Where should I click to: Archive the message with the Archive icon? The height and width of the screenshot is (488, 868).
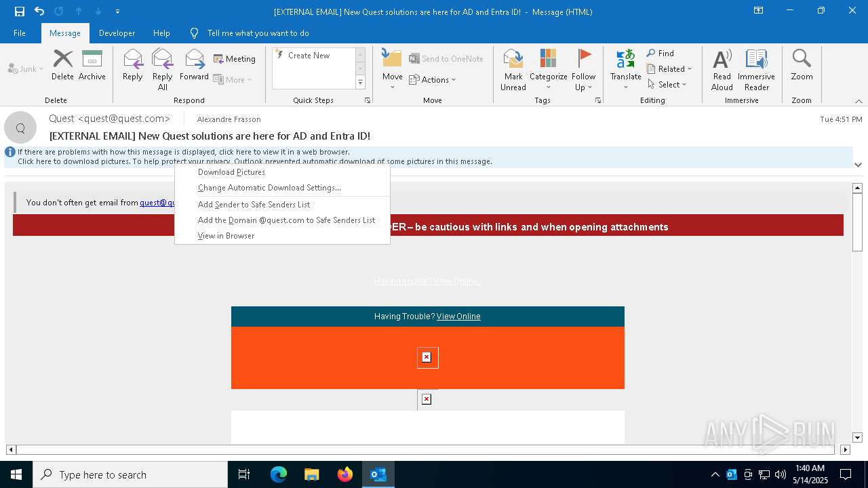click(x=92, y=65)
